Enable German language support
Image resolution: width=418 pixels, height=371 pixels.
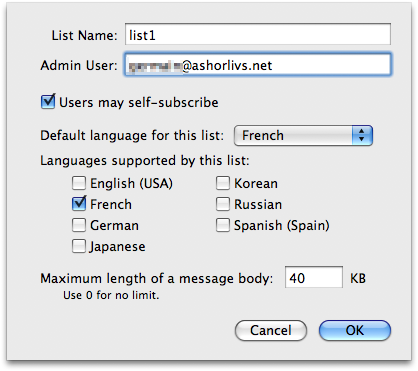coord(79,225)
